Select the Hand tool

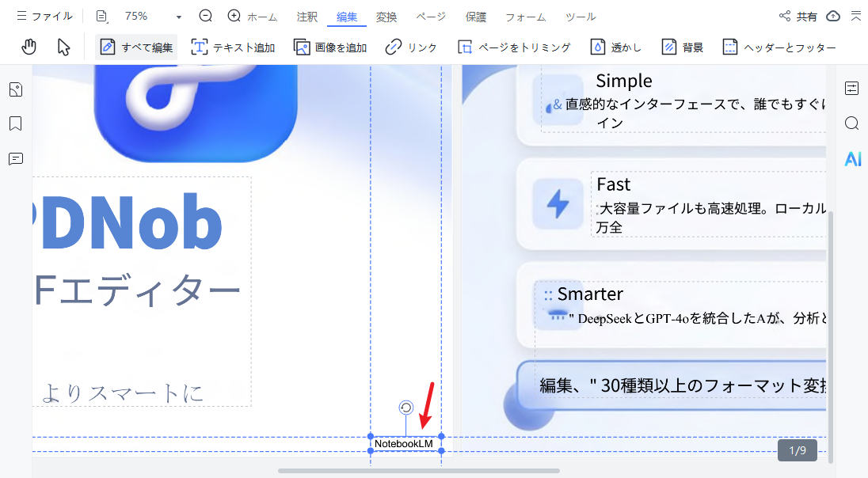point(29,47)
